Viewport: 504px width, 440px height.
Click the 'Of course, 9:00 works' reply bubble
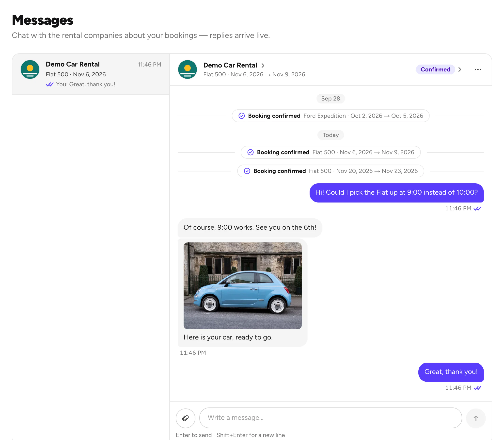(x=250, y=228)
